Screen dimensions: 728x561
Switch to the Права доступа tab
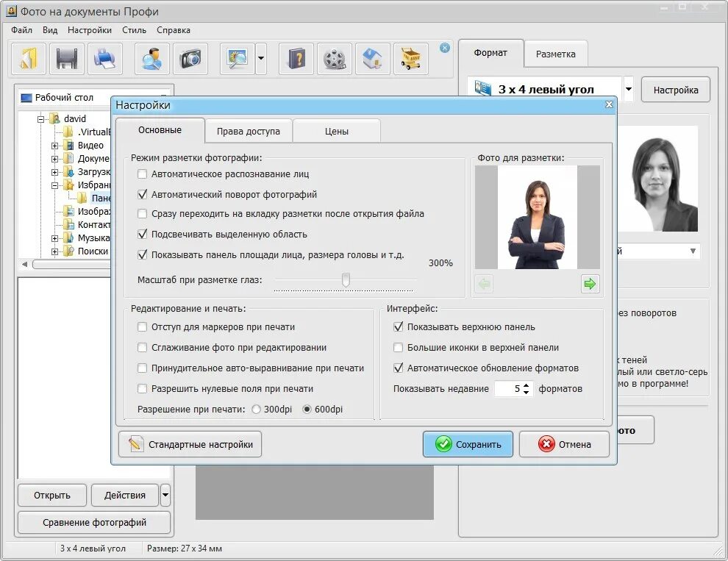249,132
